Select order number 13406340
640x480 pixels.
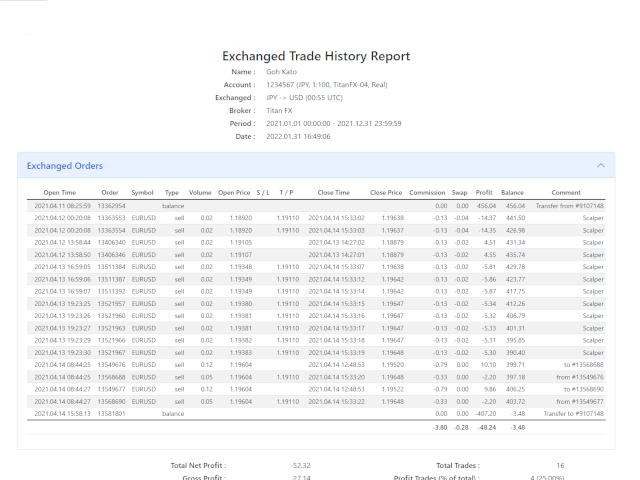[x=111, y=242]
